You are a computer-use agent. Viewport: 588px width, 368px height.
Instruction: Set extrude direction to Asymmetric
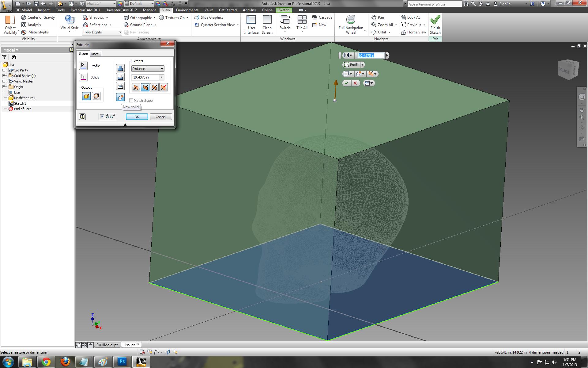[164, 87]
